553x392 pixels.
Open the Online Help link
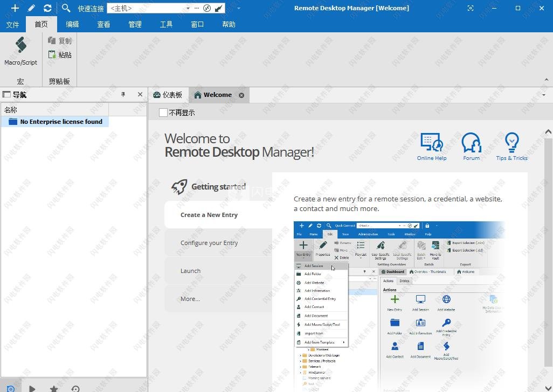pos(432,147)
